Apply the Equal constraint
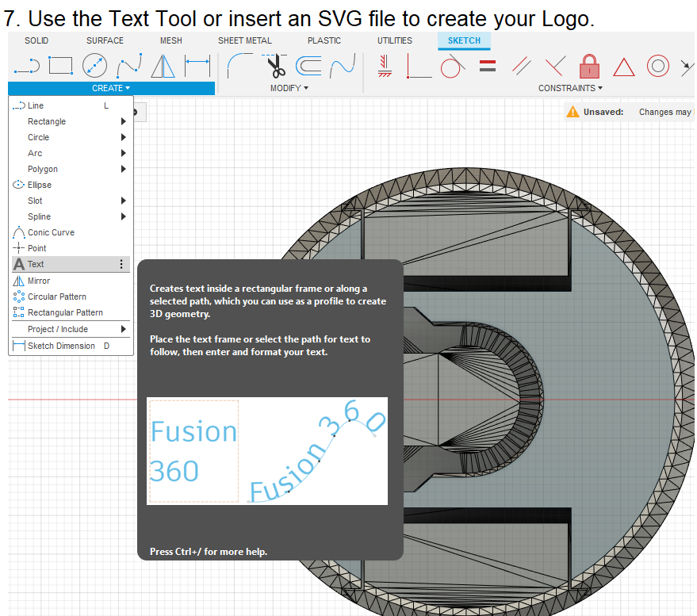The image size is (697, 616). click(488, 66)
